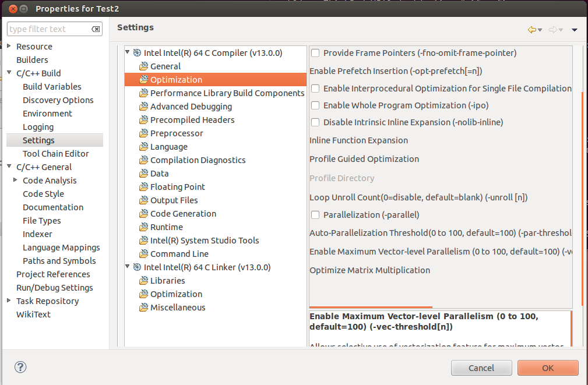Select the Logging page in the sidebar

tap(38, 127)
